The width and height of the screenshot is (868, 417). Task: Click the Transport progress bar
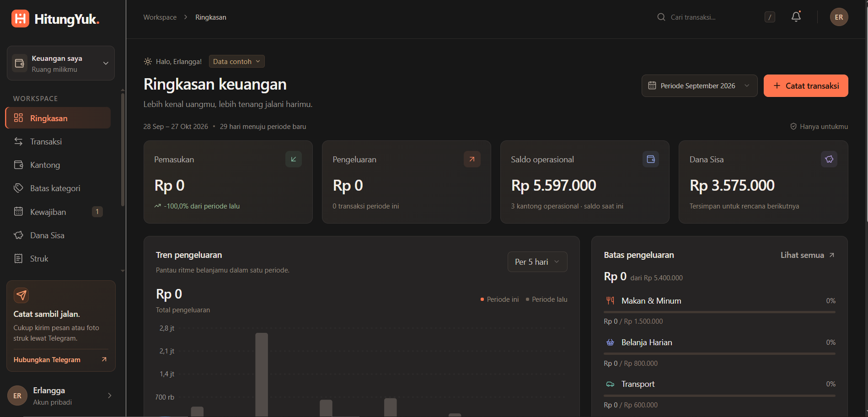[x=719, y=396]
